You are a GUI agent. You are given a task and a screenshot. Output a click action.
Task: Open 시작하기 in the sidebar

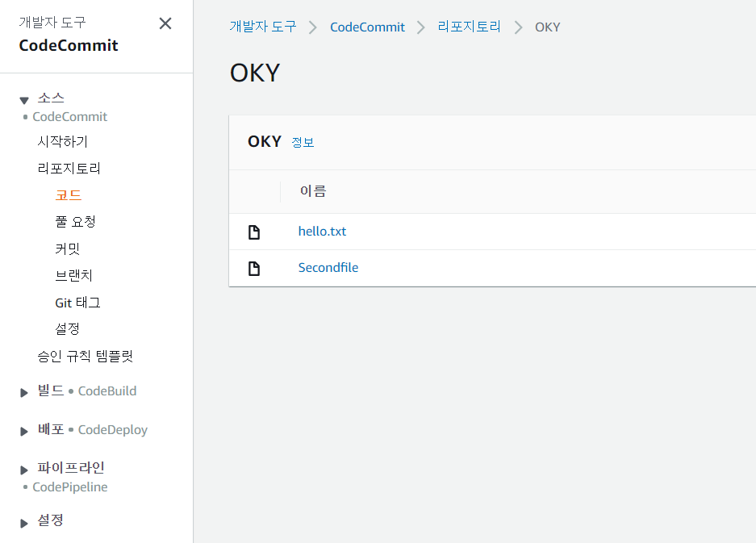click(63, 141)
